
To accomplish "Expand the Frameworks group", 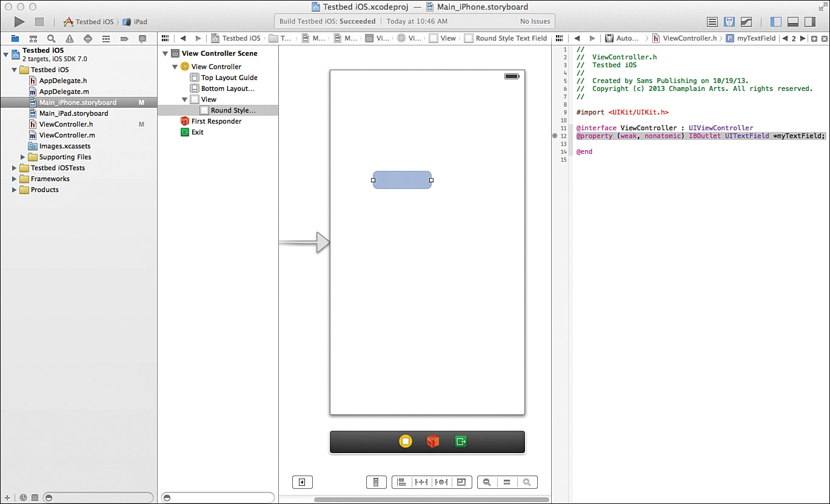I will 15,179.
